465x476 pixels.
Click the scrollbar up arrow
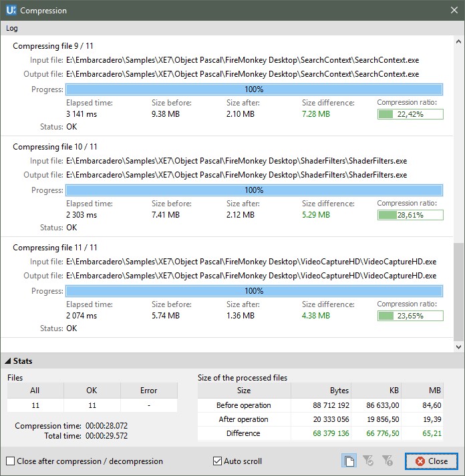pos(458,41)
